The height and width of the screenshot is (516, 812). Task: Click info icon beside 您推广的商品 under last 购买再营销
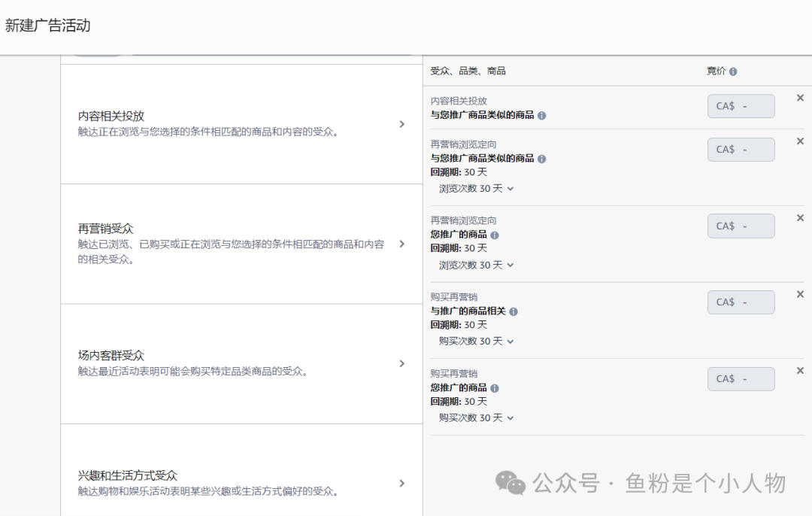tap(495, 388)
